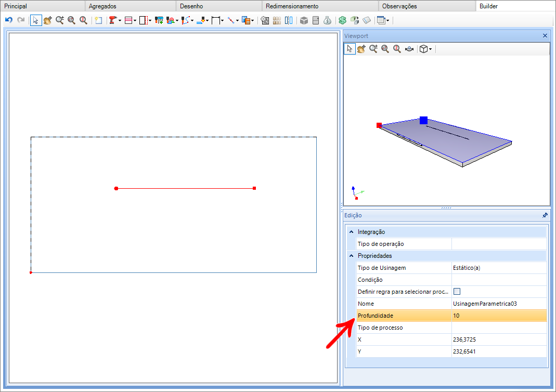Click the Undo arrow icon
The image size is (556, 392).
(8, 20)
